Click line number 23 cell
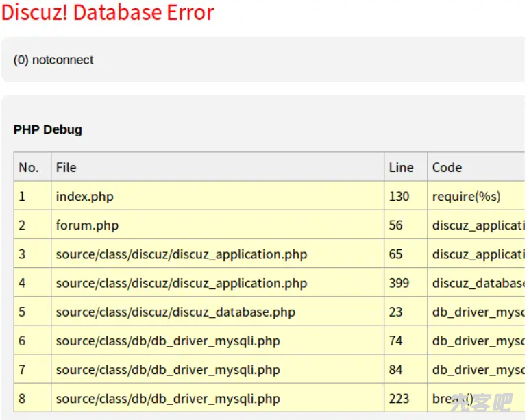 395,312
